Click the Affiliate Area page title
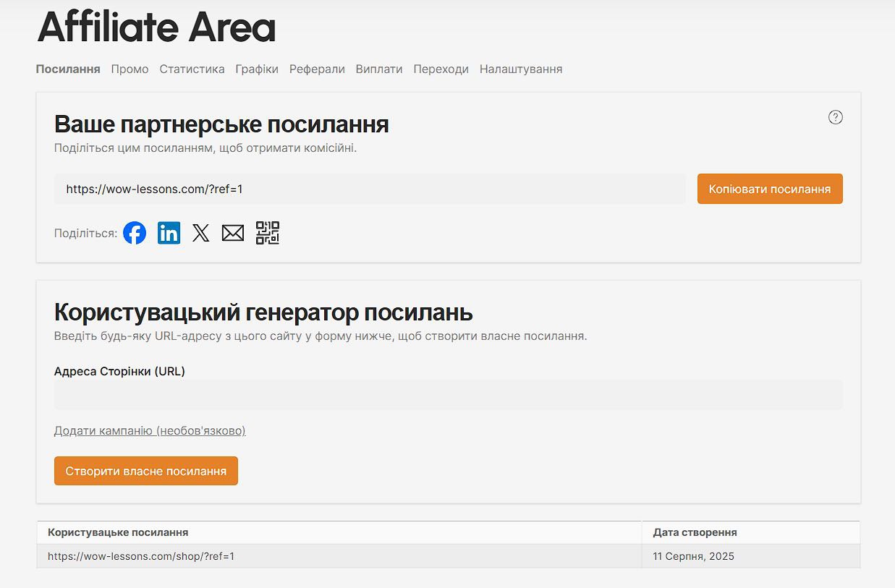This screenshot has height=588, width=895. point(156,27)
